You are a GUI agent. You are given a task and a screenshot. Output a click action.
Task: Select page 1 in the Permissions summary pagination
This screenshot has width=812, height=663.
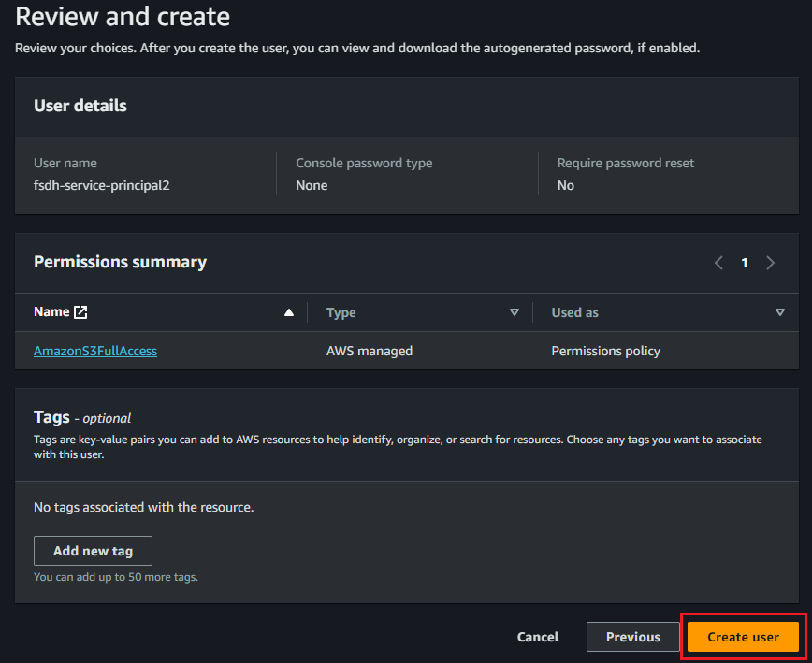click(744, 263)
